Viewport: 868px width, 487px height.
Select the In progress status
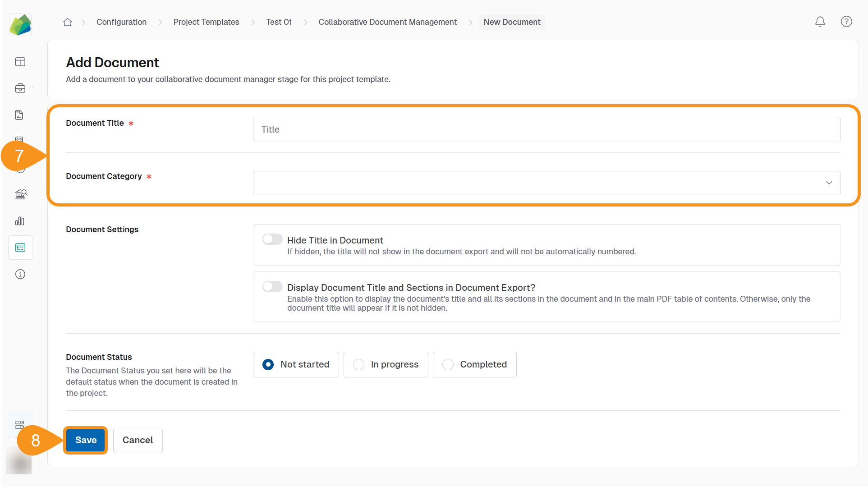point(358,364)
